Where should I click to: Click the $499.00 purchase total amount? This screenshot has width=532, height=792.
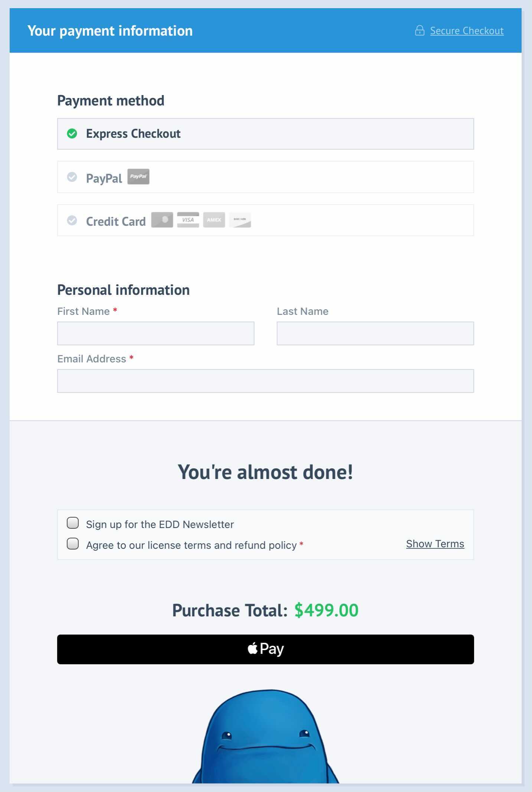click(x=326, y=610)
